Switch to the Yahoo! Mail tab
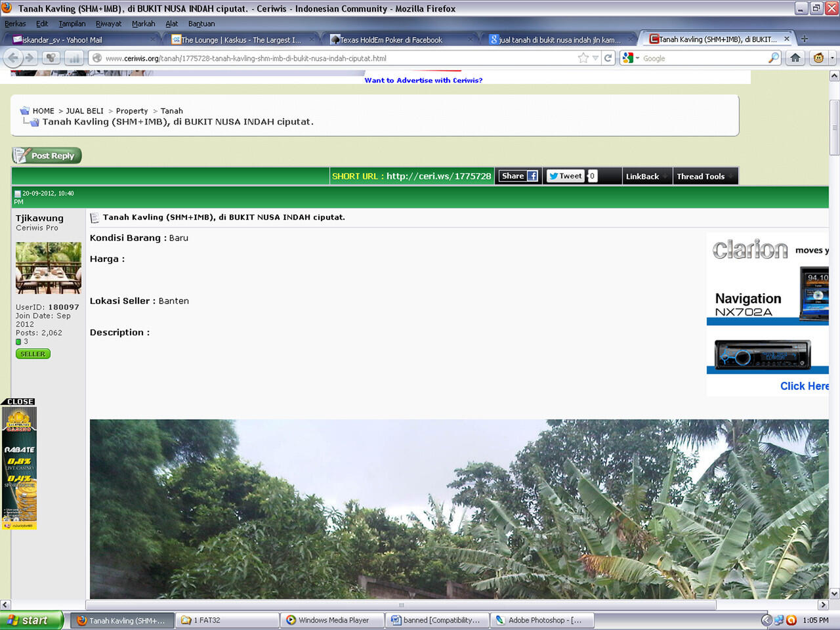Screen dimensions: 840x630 click(x=84, y=39)
